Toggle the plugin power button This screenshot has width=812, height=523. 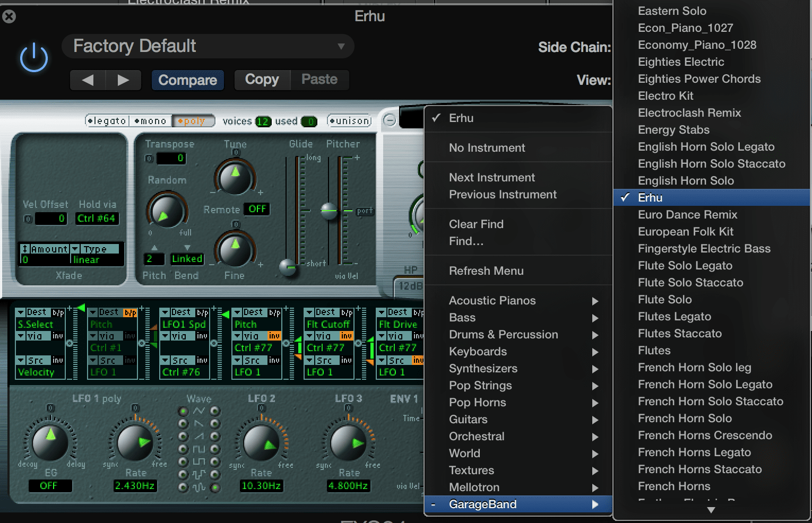[34, 58]
